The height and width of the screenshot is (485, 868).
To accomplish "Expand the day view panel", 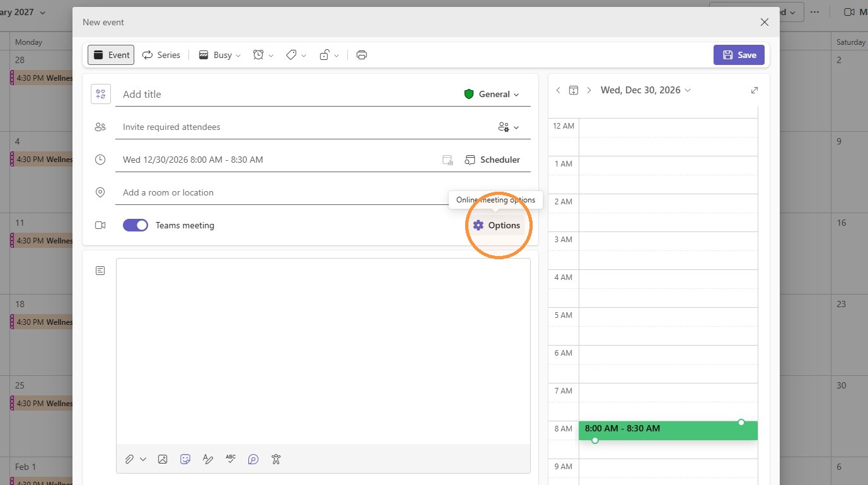I will (x=755, y=90).
